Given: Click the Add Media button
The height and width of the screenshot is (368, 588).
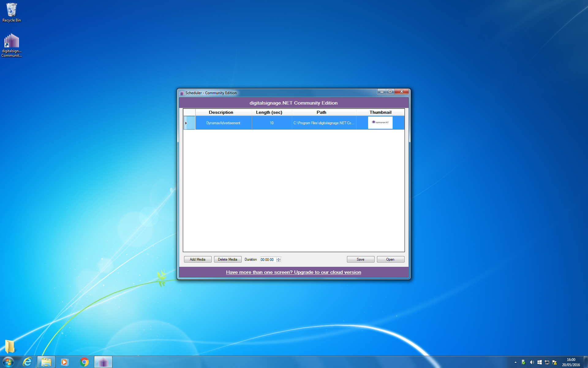Looking at the screenshot, I should [198, 259].
